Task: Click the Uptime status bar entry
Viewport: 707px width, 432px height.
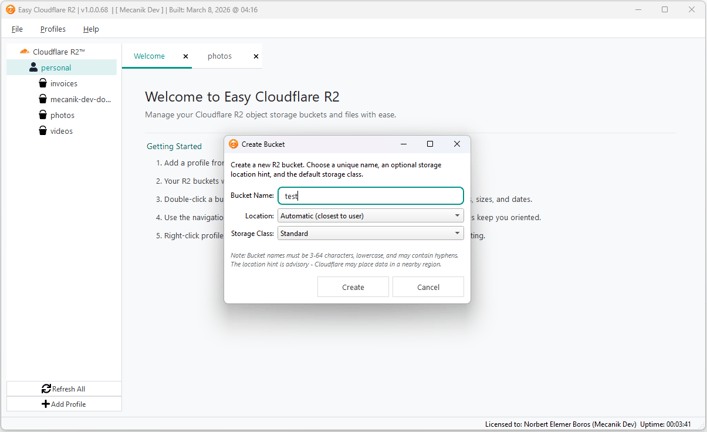Action: click(665, 424)
